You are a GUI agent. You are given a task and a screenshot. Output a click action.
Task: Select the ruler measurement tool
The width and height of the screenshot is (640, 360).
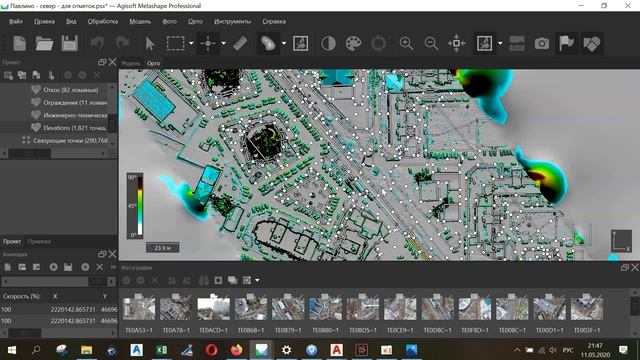(240, 43)
